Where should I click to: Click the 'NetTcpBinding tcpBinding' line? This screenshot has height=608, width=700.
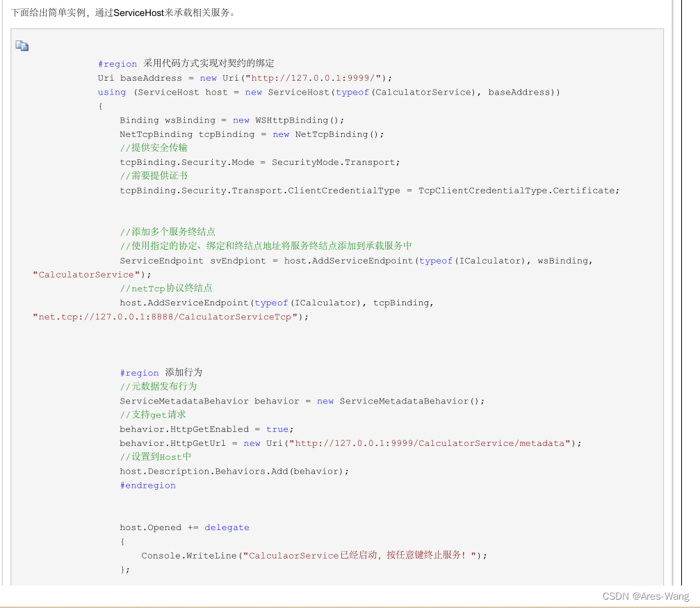[x=252, y=134]
